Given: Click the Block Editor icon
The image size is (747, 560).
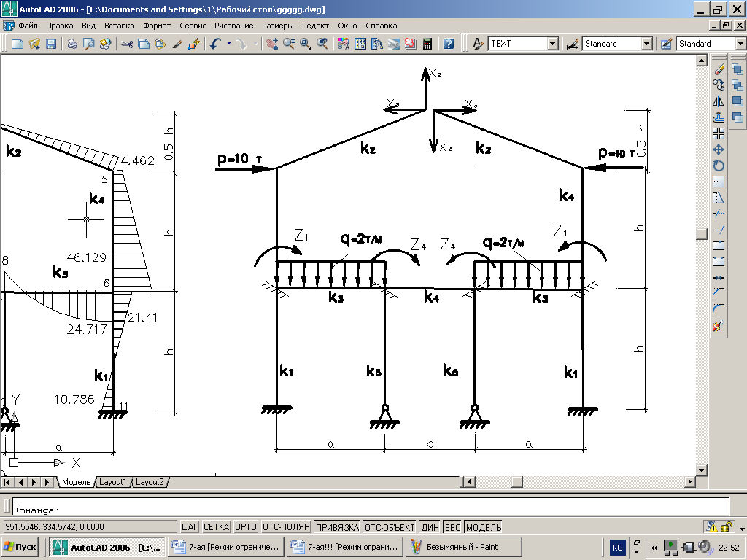Looking at the screenshot, I should point(194,44).
